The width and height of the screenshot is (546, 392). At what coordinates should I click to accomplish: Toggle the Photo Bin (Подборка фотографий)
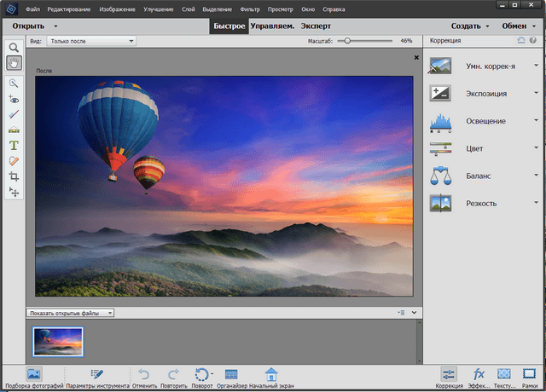pyautogui.click(x=34, y=374)
